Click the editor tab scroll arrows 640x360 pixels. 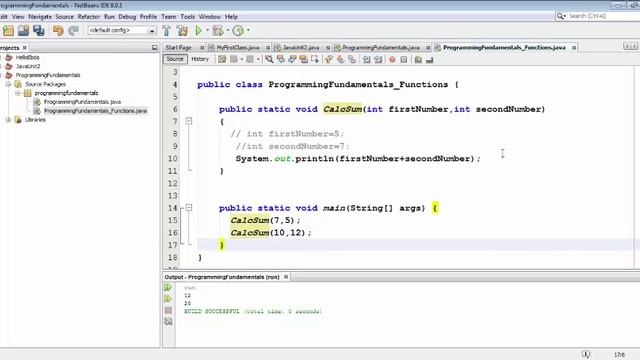[x=630, y=47]
